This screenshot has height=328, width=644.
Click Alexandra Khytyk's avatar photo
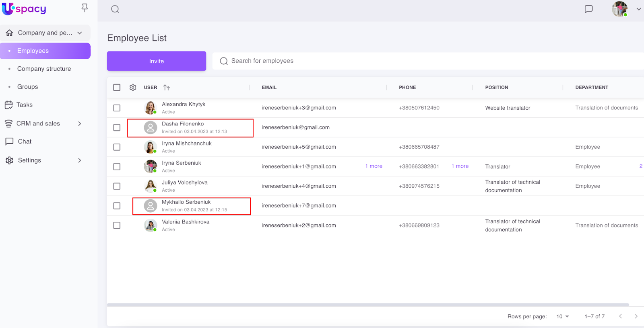click(x=150, y=108)
